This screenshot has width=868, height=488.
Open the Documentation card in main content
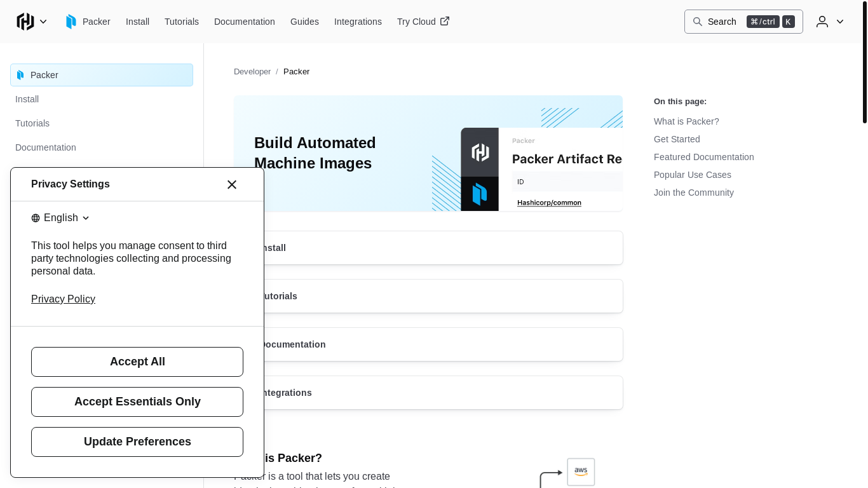(x=428, y=344)
